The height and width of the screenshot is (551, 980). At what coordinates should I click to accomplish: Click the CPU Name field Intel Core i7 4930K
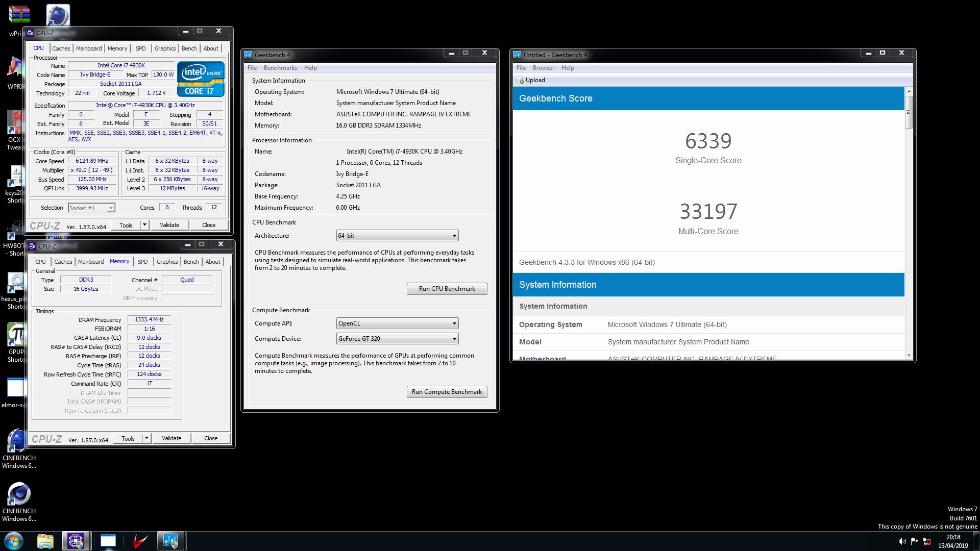point(121,65)
